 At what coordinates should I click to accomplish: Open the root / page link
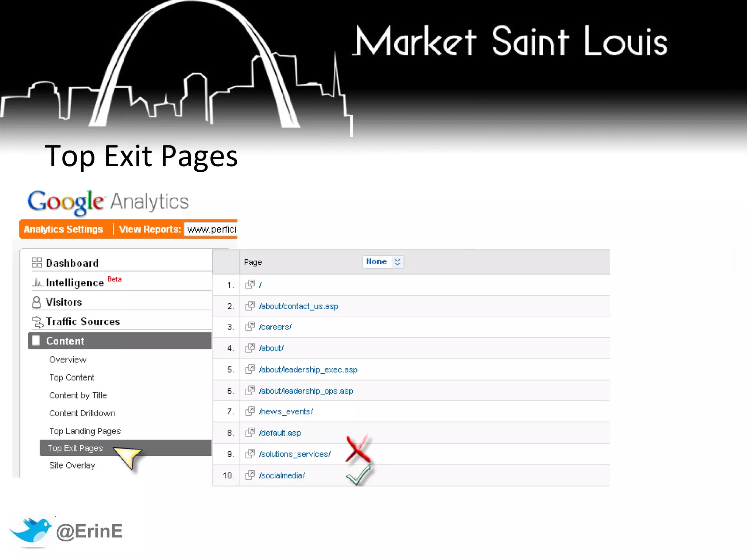260,285
